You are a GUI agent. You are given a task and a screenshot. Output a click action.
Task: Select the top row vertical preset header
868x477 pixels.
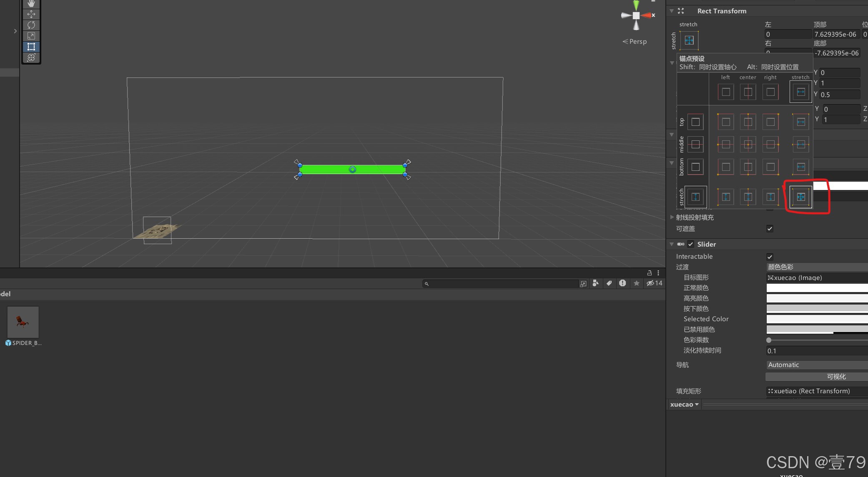695,122
